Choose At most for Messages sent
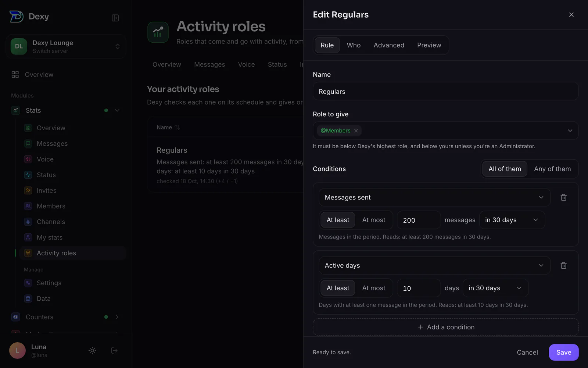588x368 pixels. click(x=374, y=220)
